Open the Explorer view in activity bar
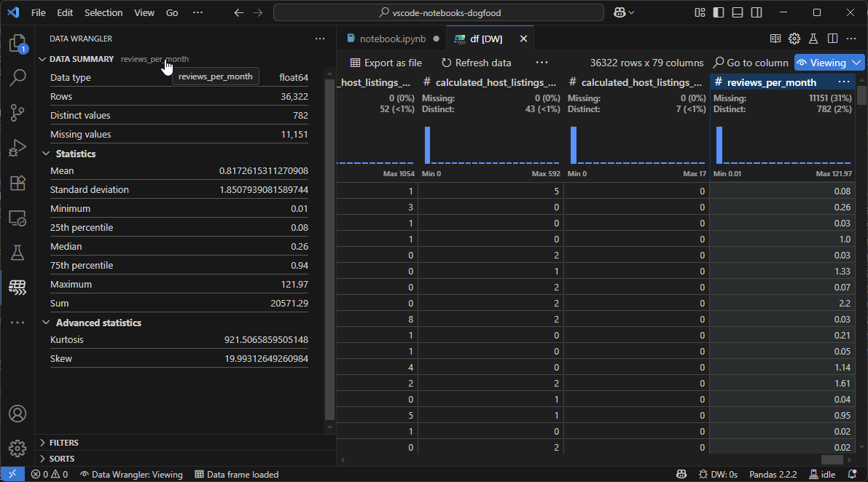Viewport: 868px width, 482px height. 17,44
